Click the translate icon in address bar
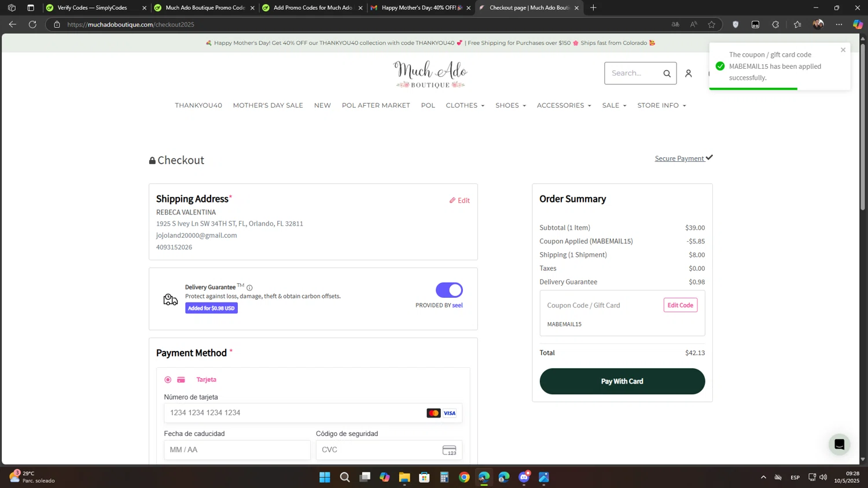The image size is (868, 488). 675,24
